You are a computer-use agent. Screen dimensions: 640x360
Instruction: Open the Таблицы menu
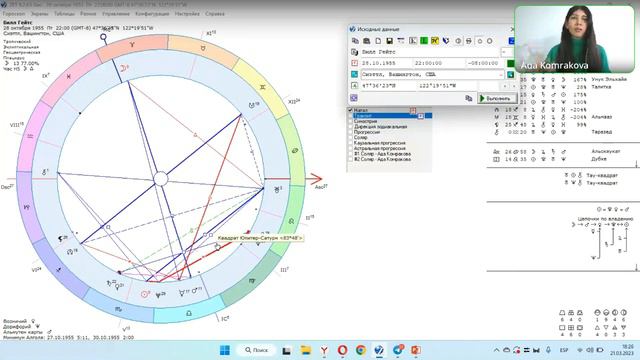(64, 13)
